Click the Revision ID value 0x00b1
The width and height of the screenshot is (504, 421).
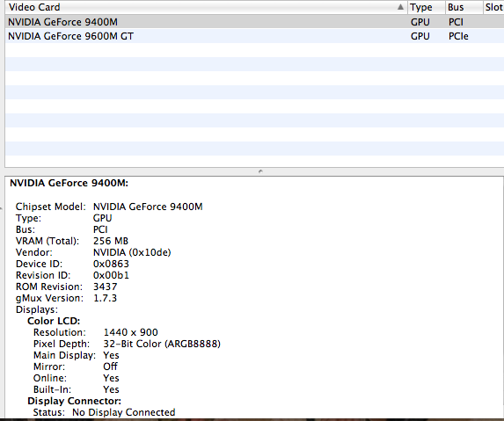click(111, 275)
